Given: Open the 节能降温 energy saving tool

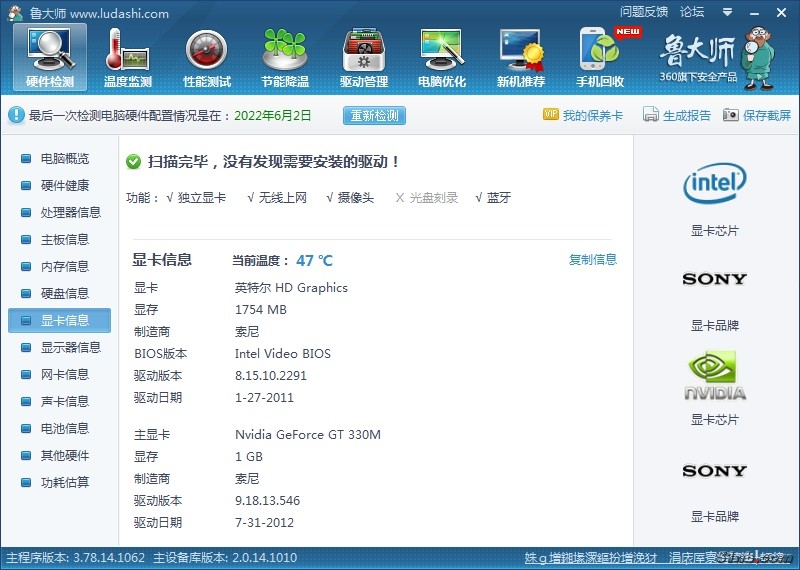Looking at the screenshot, I should click(x=285, y=57).
